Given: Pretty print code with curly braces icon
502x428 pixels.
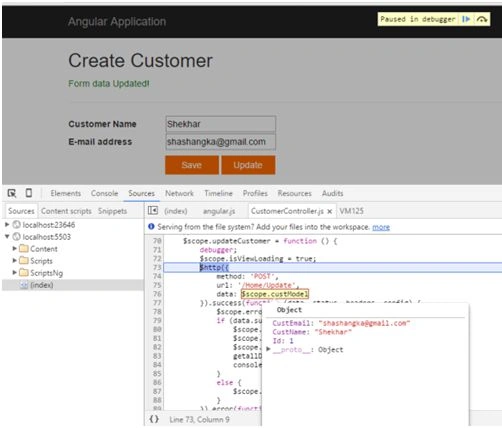Looking at the screenshot, I should [154, 419].
